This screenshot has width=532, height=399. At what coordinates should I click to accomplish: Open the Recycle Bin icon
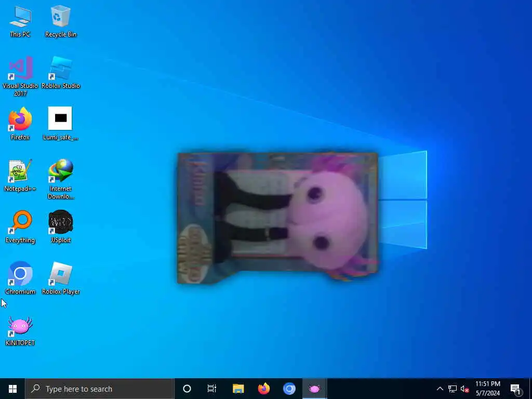click(61, 21)
